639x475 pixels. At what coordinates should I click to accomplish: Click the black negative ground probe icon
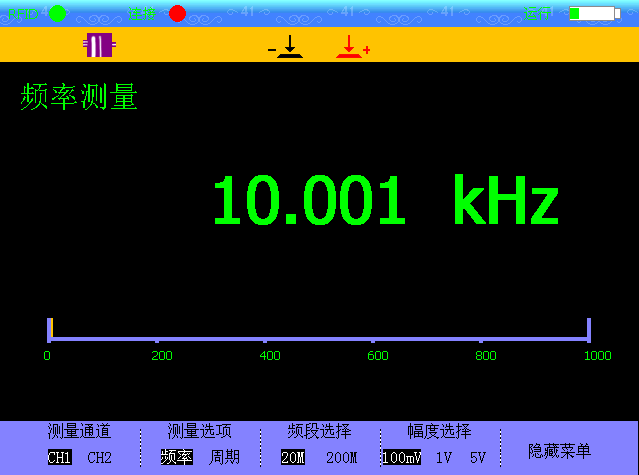[x=288, y=46]
